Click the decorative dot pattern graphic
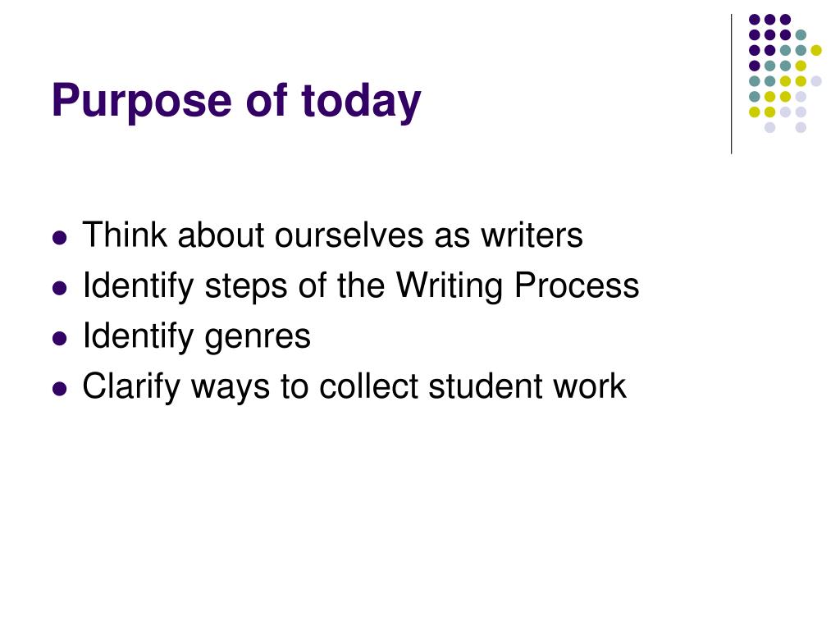840x630 pixels. pos(785,73)
